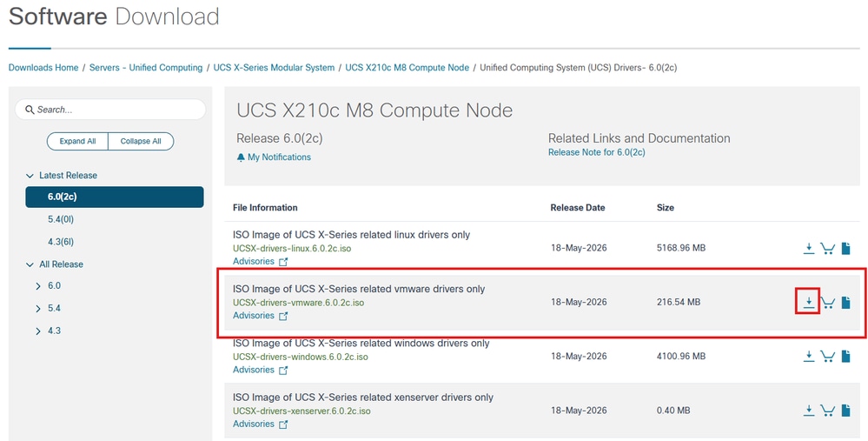Open file details for xenserver drivers ISO
This screenshot has width=868, height=441.
846,411
